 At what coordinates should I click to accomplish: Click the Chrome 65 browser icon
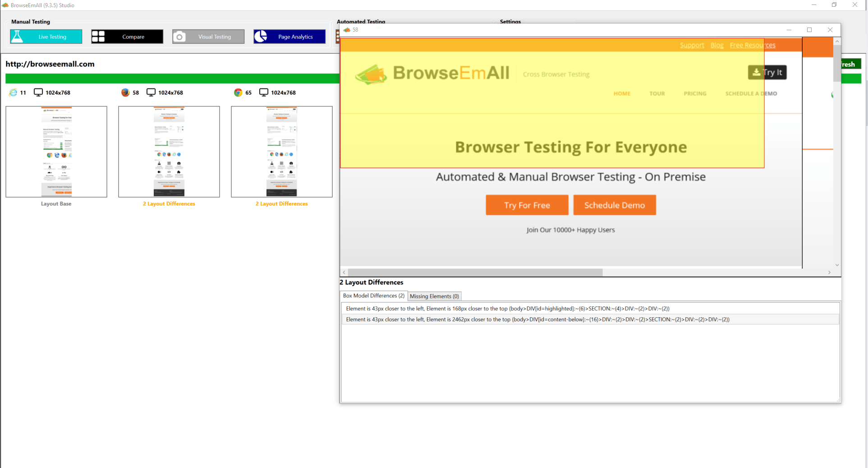(x=238, y=93)
